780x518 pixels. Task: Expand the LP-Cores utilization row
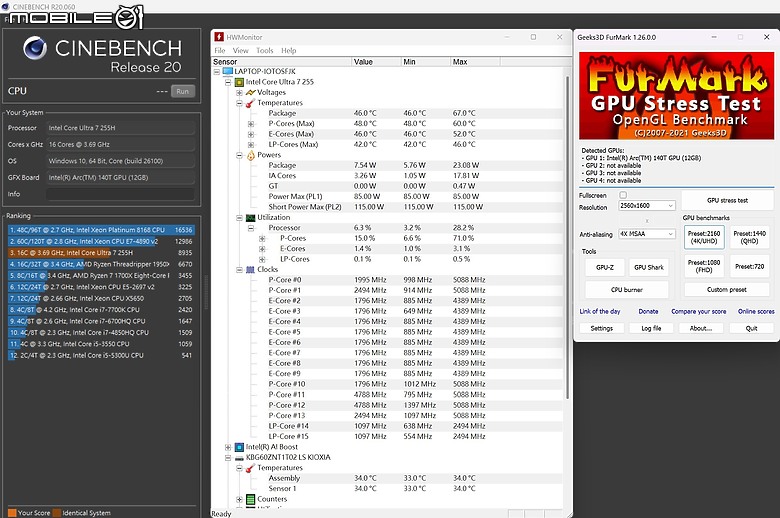(x=262, y=259)
